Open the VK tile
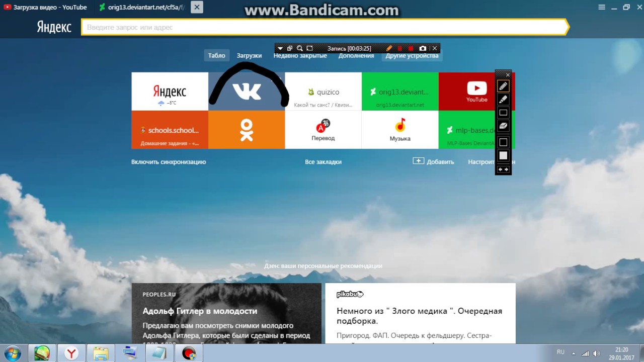Image resolution: width=644 pixels, height=362 pixels. [x=247, y=92]
